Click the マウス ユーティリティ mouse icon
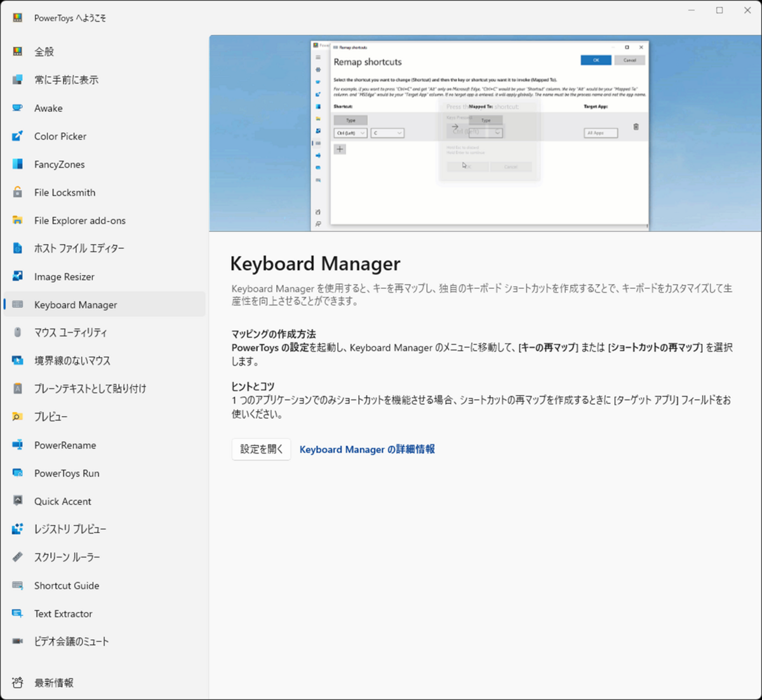The width and height of the screenshot is (762, 700). coord(18,332)
